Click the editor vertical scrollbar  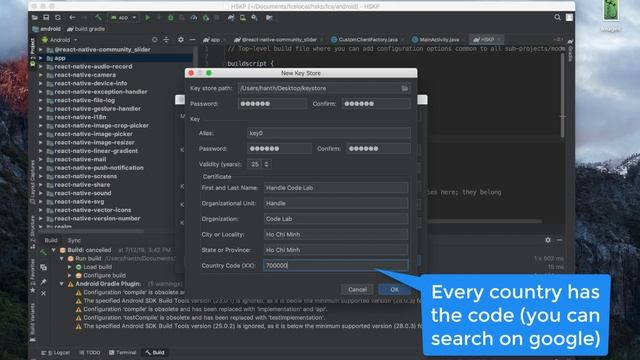tap(563, 96)
